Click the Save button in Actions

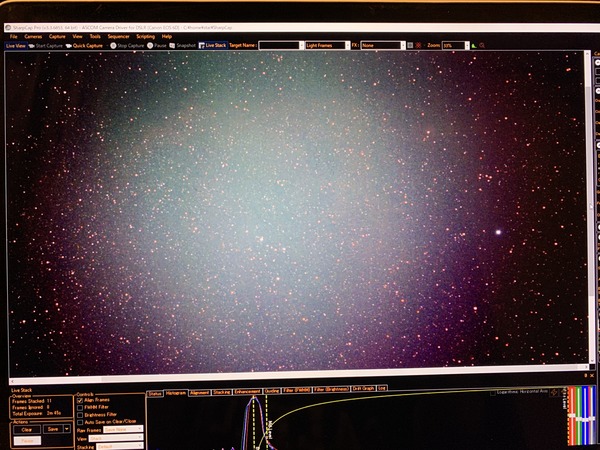[x=53, y=429]
